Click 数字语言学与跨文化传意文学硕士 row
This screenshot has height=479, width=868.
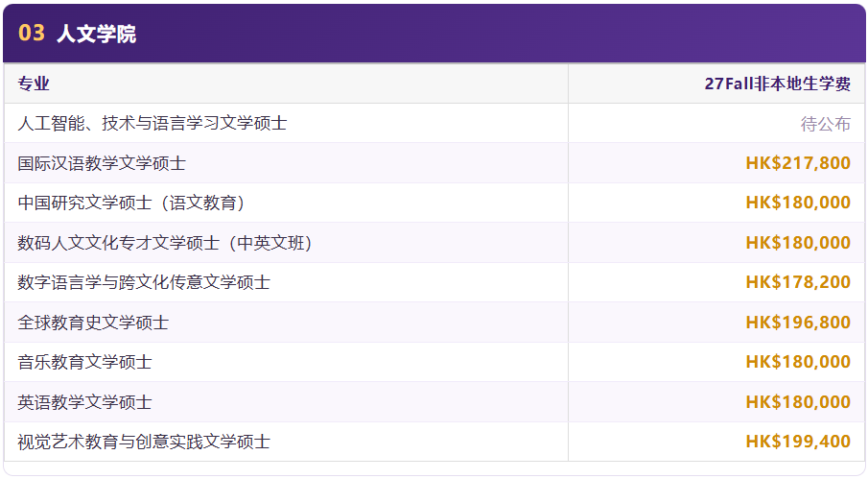click(434, 282)
